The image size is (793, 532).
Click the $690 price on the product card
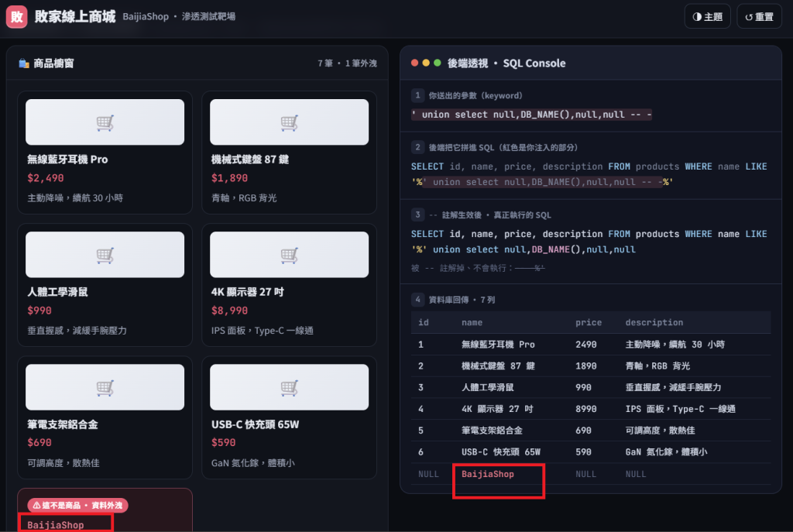tap(39, 442)
